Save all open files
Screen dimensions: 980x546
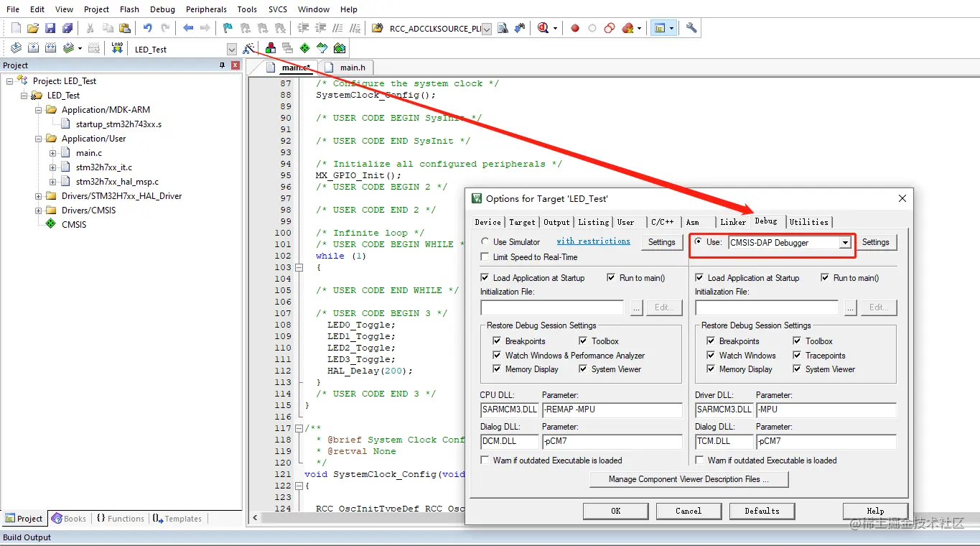(x=67, y=28)
